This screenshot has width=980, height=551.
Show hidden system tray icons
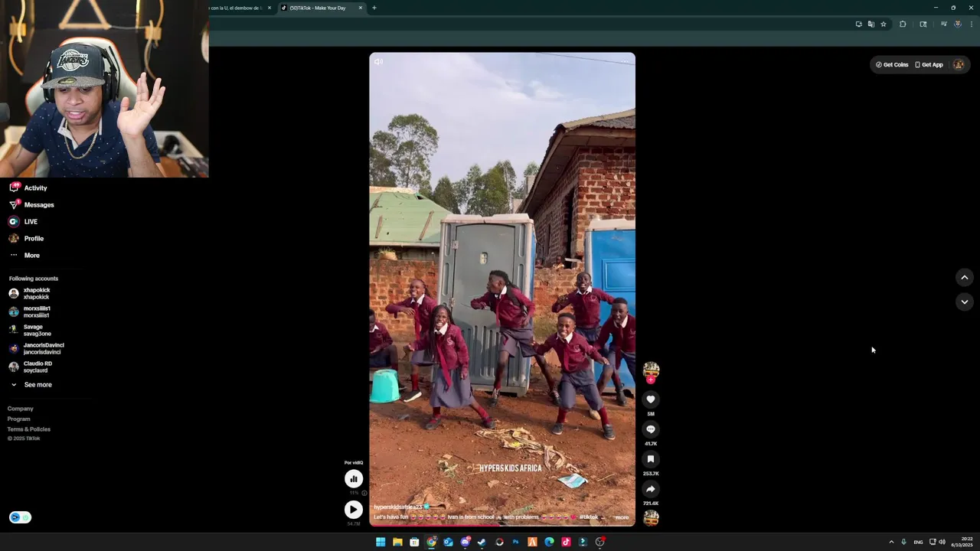pyautogui.click(x=891, y=542)
